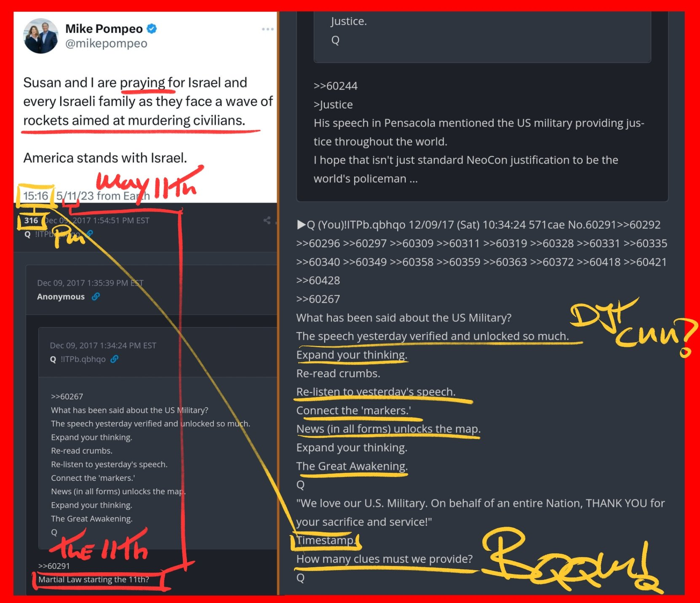The height and width of the screenshot is (603, 700).
Task: Click the 15:16 tweet timestamp
Action: coord(35,196)
